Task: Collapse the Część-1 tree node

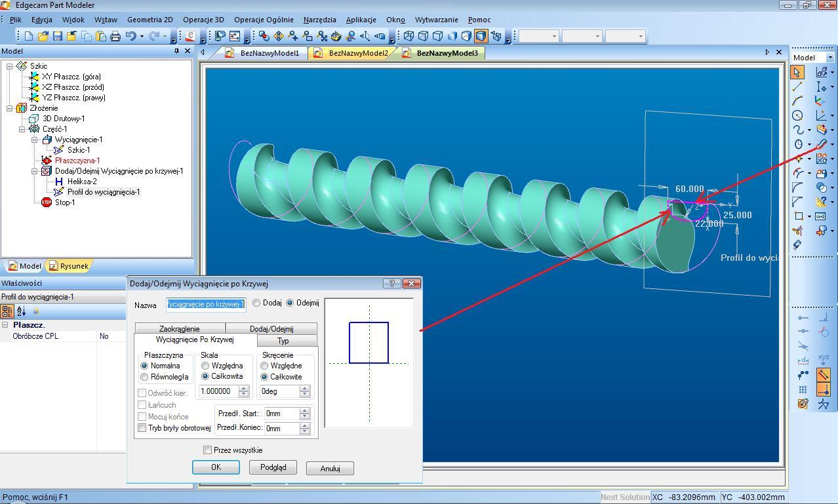Action: pyautogui.click(x=22, y=129)
